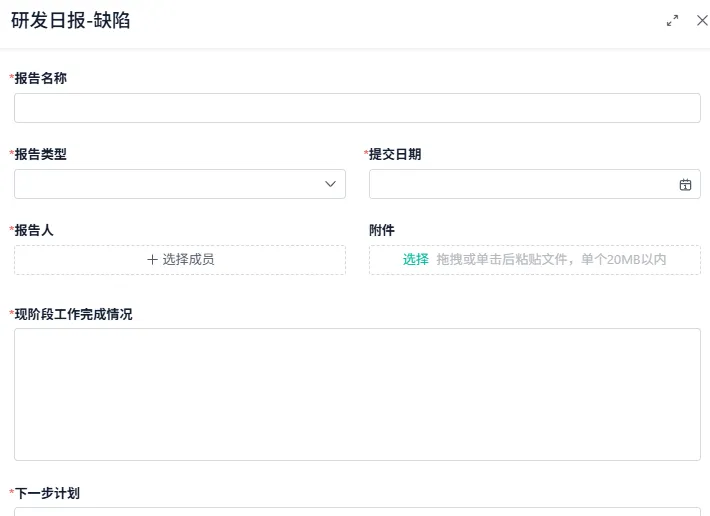This screenshot has height=516, width=710.
Task: Open the calendar icon in 提交日期
Action: point(685,184)
